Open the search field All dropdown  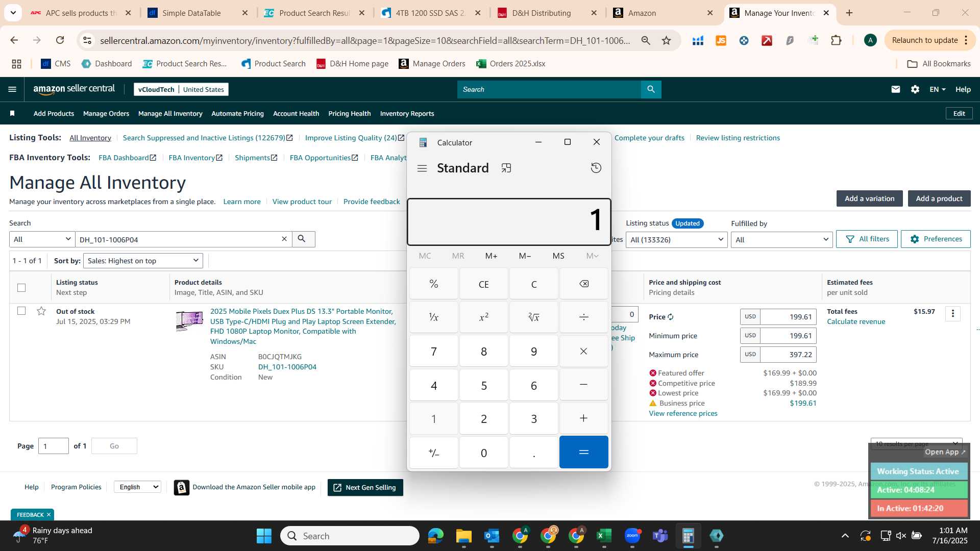42,239
